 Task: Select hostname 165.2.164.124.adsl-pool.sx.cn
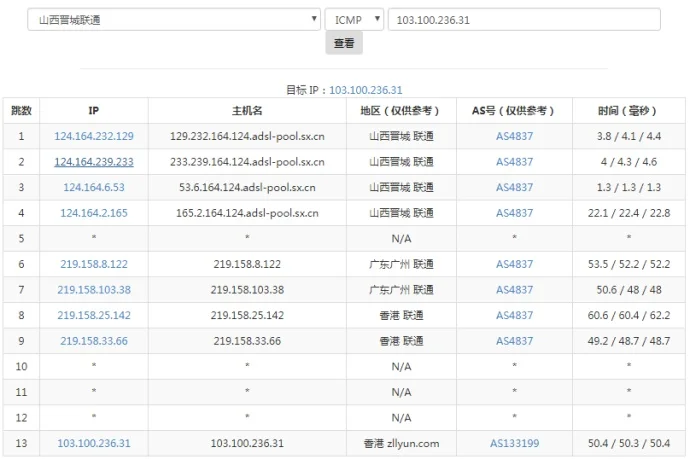pyautogui.click(x=247, y=213)
